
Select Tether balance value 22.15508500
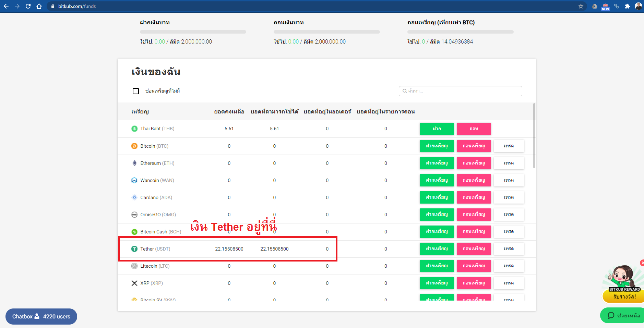coord(229,249)
